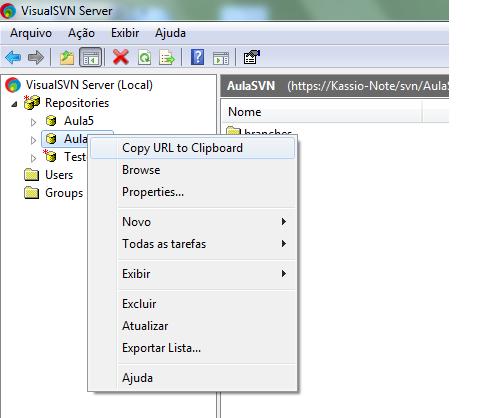Click the AulaSVN header title text

click(251, 86)
